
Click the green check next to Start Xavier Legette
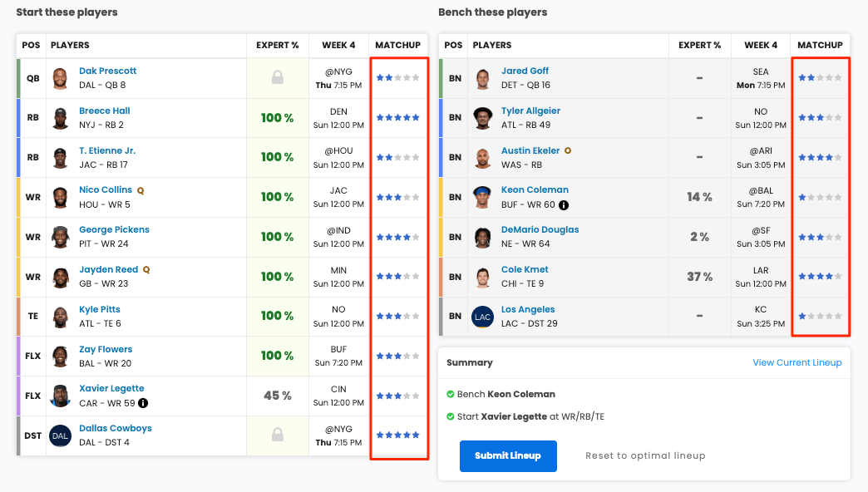(451, 416)
